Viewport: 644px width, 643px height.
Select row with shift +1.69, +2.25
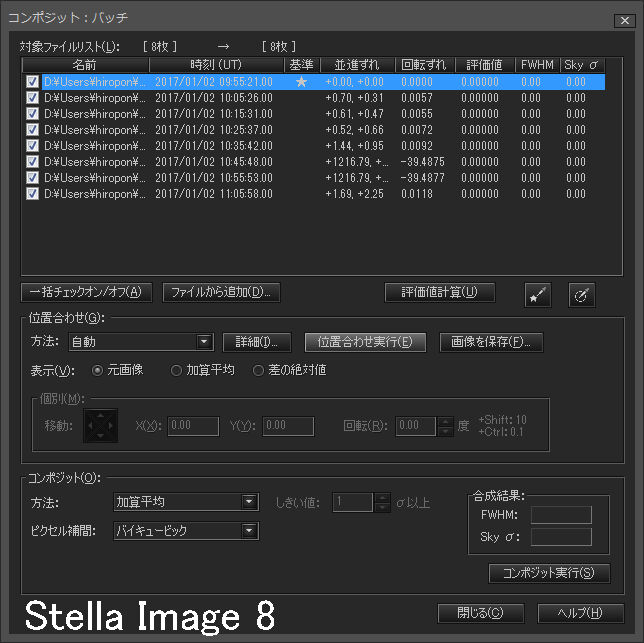[x=313, y=194]
